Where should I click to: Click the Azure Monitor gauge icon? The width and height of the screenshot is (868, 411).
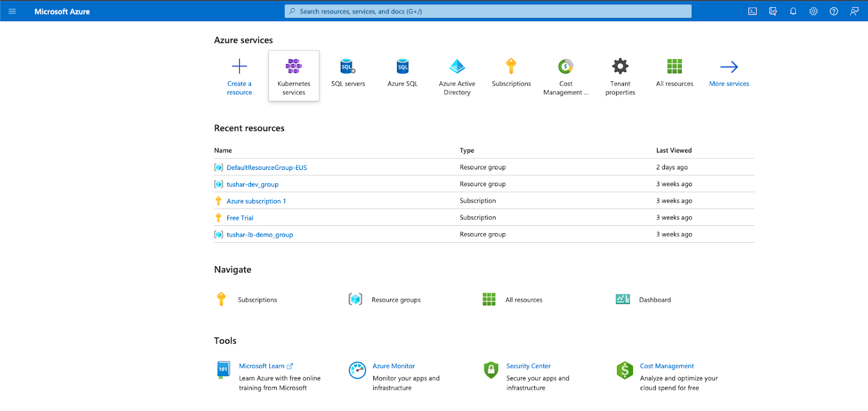(x=358, y=370)
